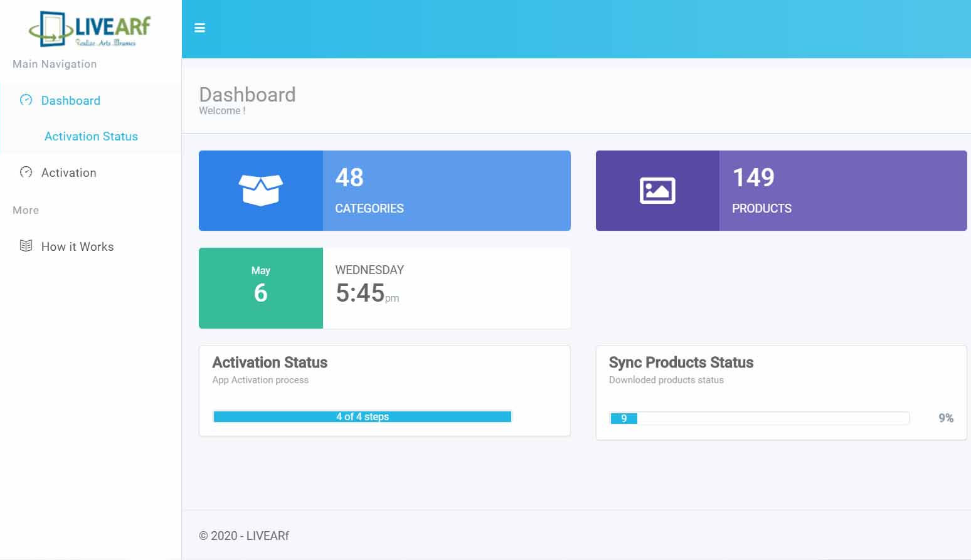Click the 5:45 pm time display
Viewport: 971px width, 560px height.
click(367, 293)
